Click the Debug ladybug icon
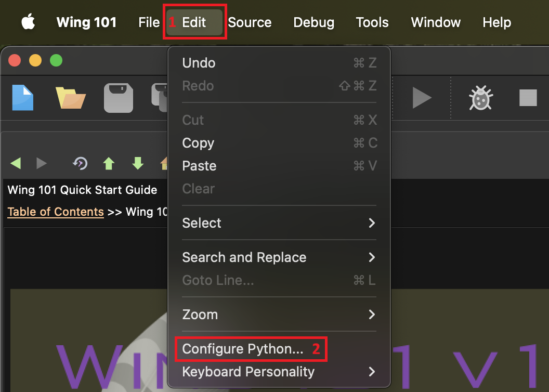This screenshot has height=392, width=549. [x=481, y=98]
